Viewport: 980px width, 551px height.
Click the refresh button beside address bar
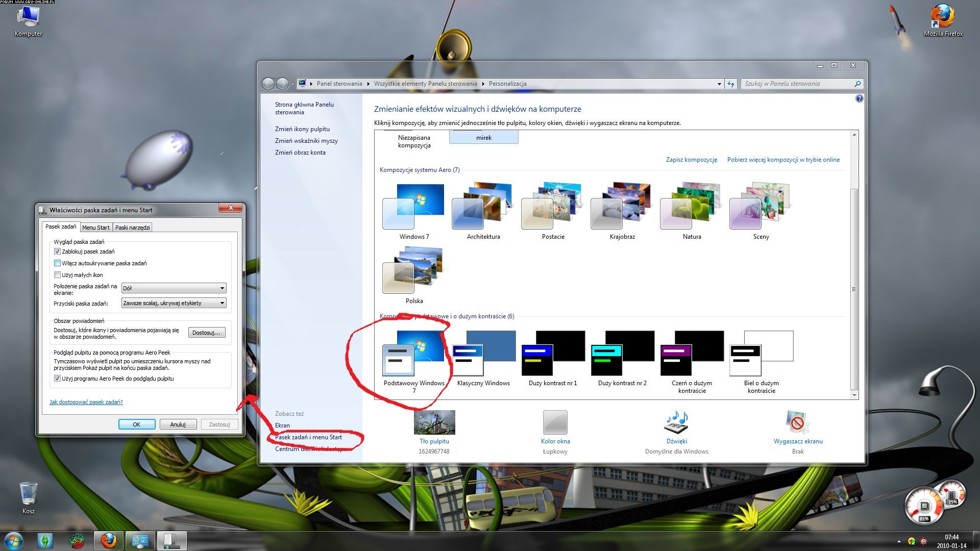731,84
